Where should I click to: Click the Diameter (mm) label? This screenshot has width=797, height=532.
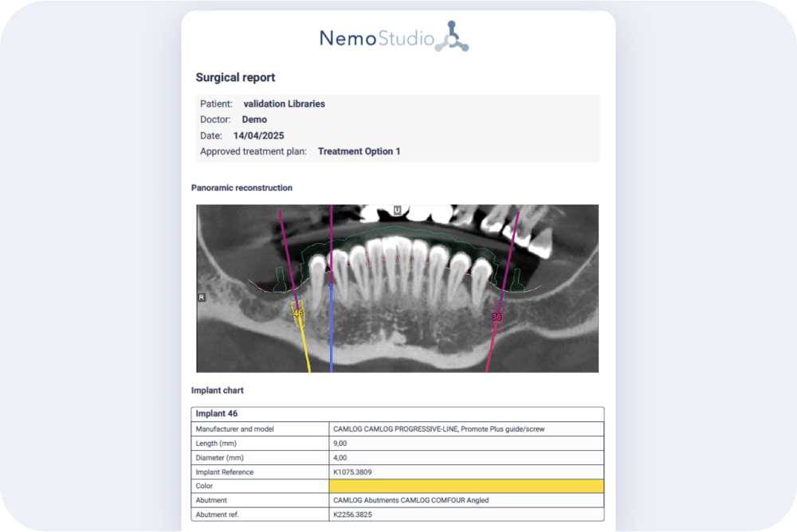pyautogui.click(x=220, y=457)
